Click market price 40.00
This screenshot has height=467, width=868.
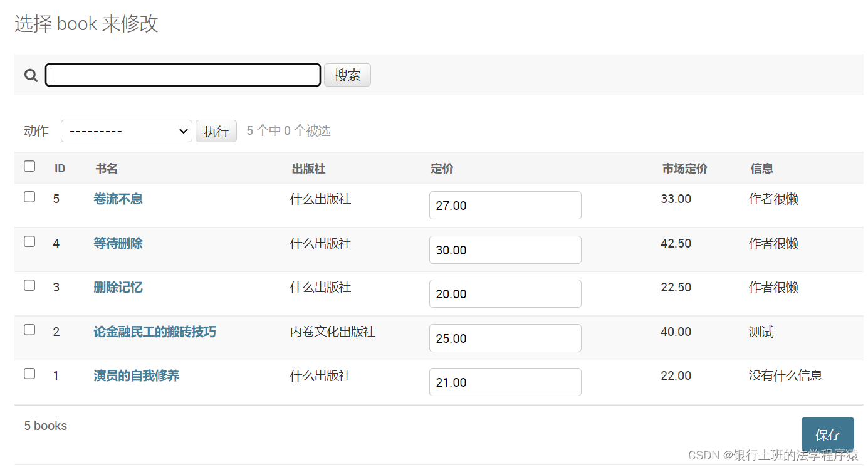pyautogui.click(x=676, y=332)
